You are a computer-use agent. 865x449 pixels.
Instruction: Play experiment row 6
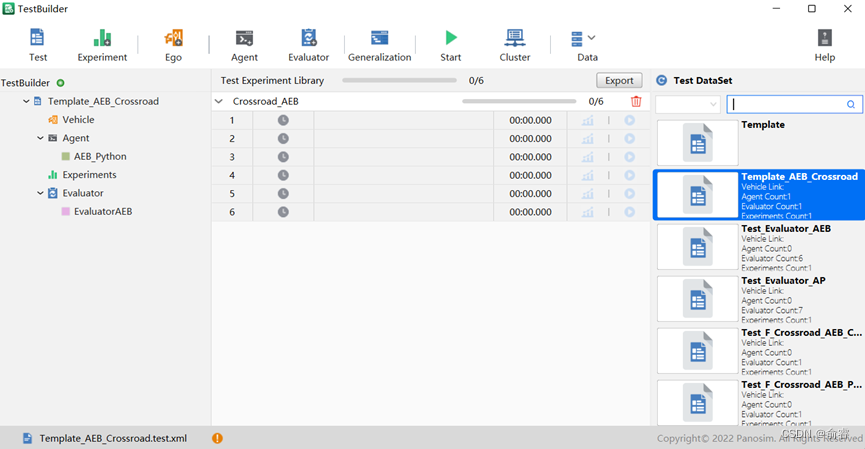click(x=629, y=212)
